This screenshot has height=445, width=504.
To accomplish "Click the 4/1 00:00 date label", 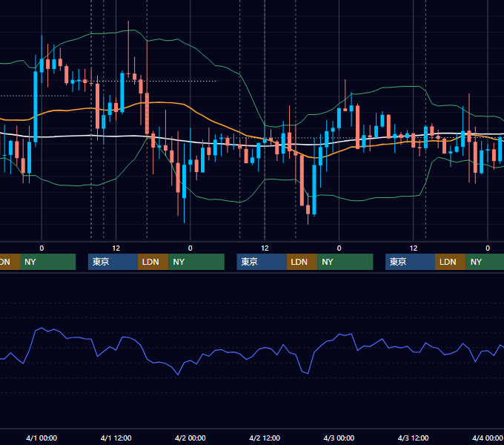I will point(42,438).
